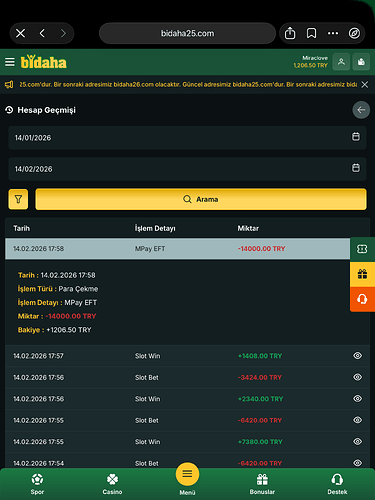Image resolution: width=375 pixels, height=500 pixels.
Task: Select the start date 14/01/2026 field
Action: pos(187,137)
